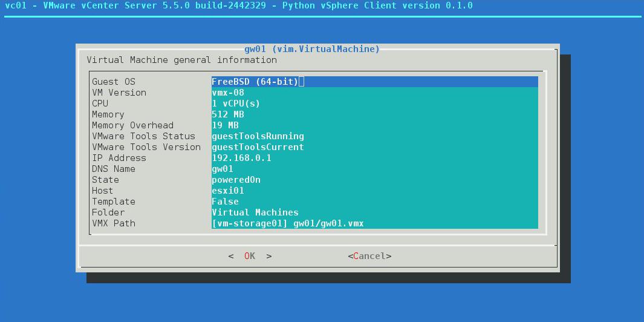Select the guestToolsRunning value
Viewport: 644px width, 322px height.
(x=374, y=136)
